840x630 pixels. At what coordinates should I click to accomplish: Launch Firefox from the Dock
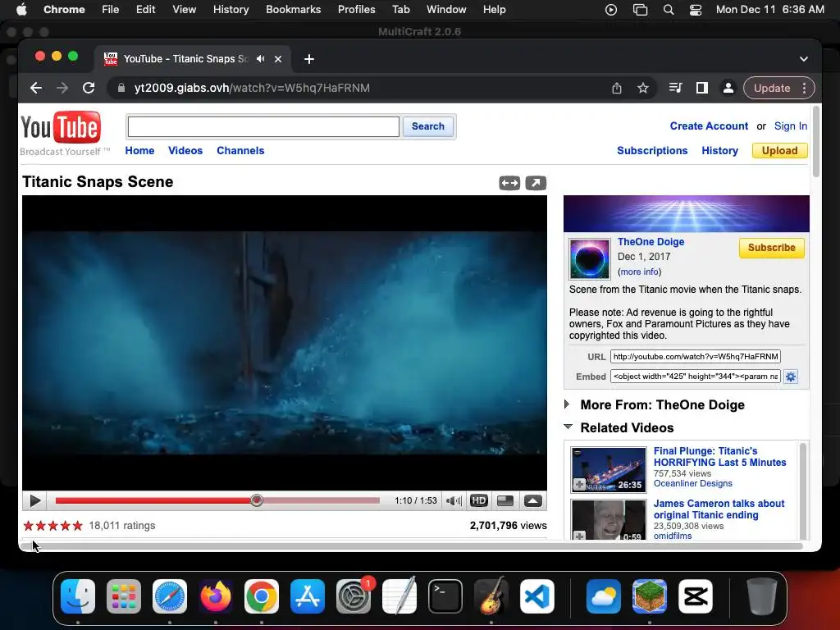coord(216,596)
